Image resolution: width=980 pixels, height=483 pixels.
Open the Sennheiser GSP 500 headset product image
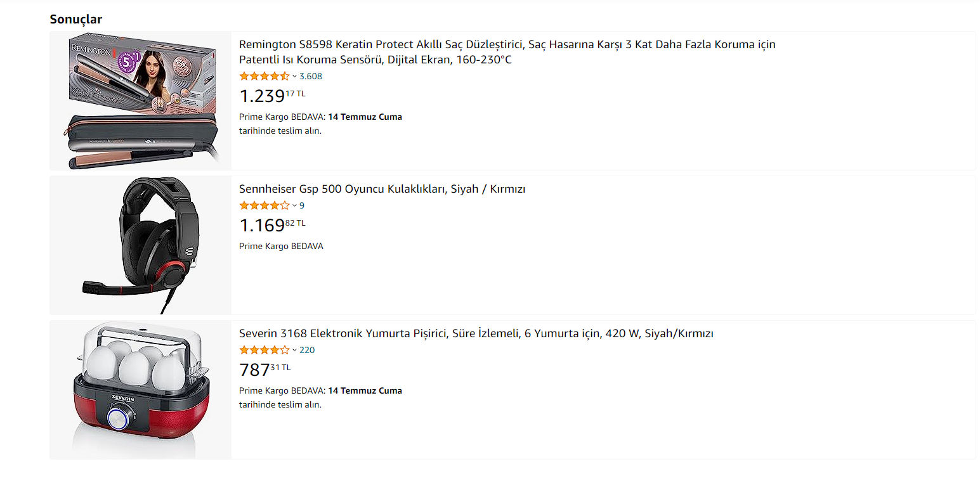tap(140, 245)
